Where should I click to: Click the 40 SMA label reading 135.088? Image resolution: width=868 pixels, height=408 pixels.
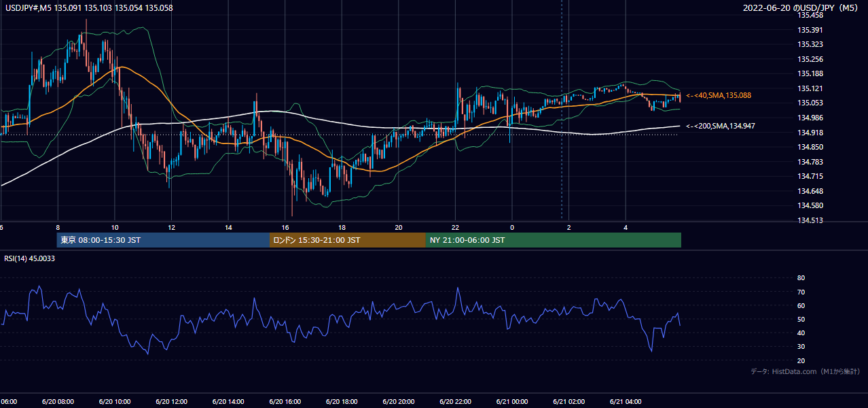pos(719,96)
